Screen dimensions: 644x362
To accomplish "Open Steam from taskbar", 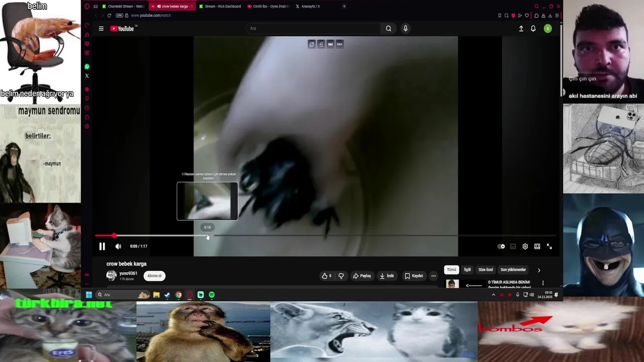I will (x=167, y=295).
